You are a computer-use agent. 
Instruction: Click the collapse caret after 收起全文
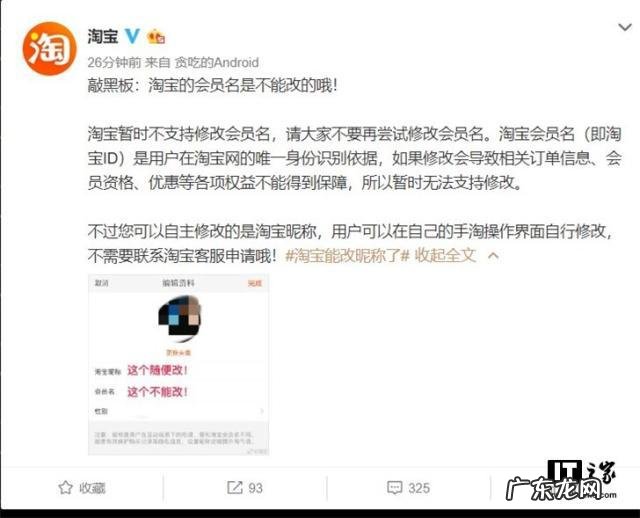pyautogui.click(x=493, y=256)
